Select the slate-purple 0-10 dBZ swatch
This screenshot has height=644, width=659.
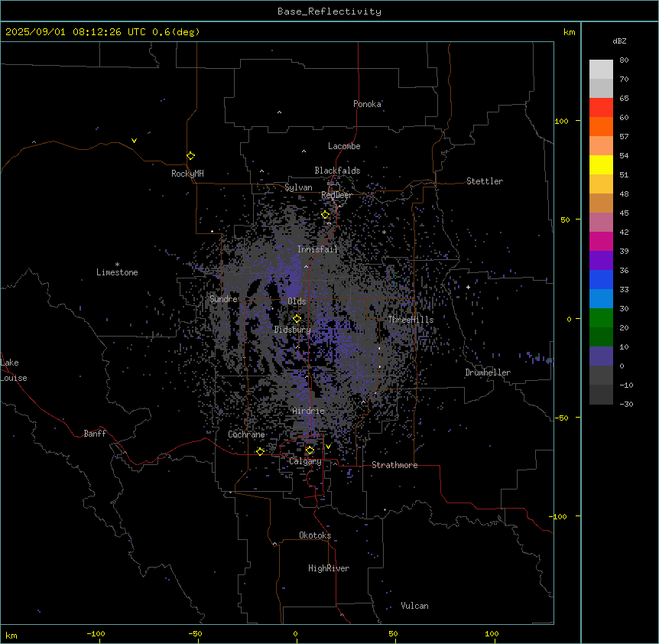click(601, 356)
